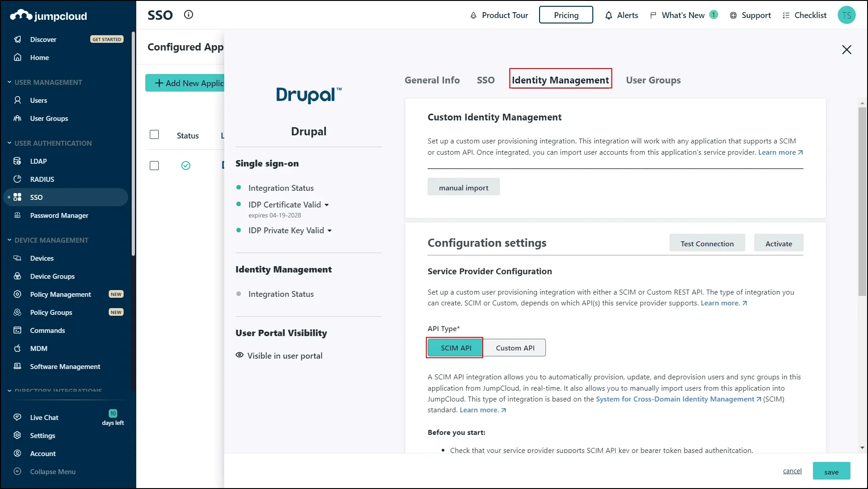Click the scrollbar down arrow
This screenshot has height=489, width=868.
(862, 448)
